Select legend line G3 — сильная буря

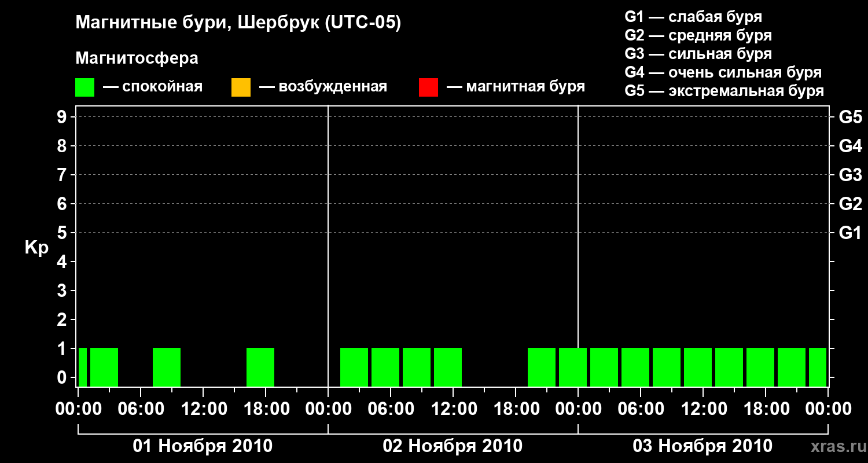698,54
